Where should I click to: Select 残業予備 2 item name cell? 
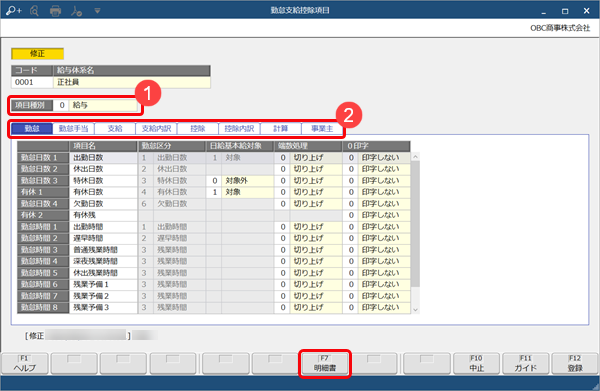(103, 296)
